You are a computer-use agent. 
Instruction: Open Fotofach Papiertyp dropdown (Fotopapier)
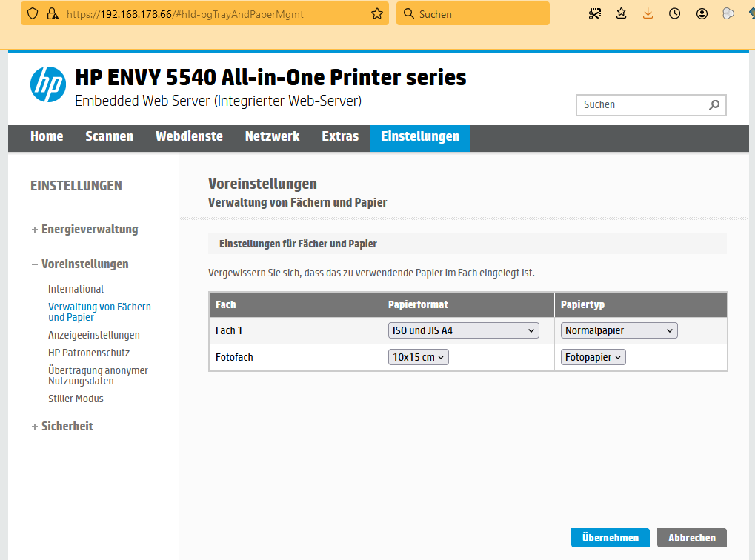pyautogui.click(x=593, y=357)
